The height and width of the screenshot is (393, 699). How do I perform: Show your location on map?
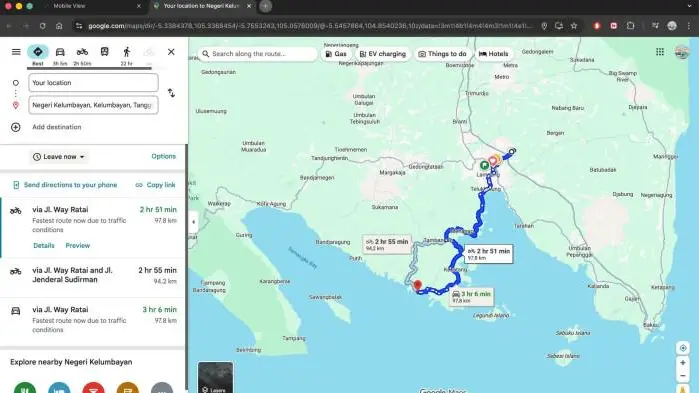pos(683,348)
